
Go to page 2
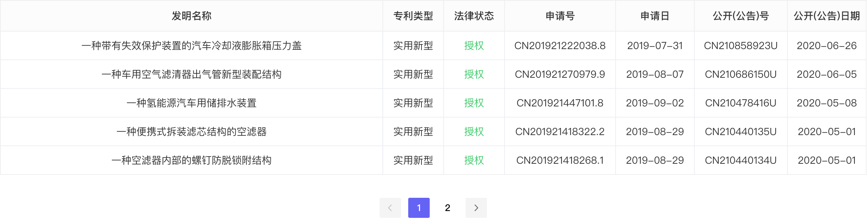coord(447,208)
